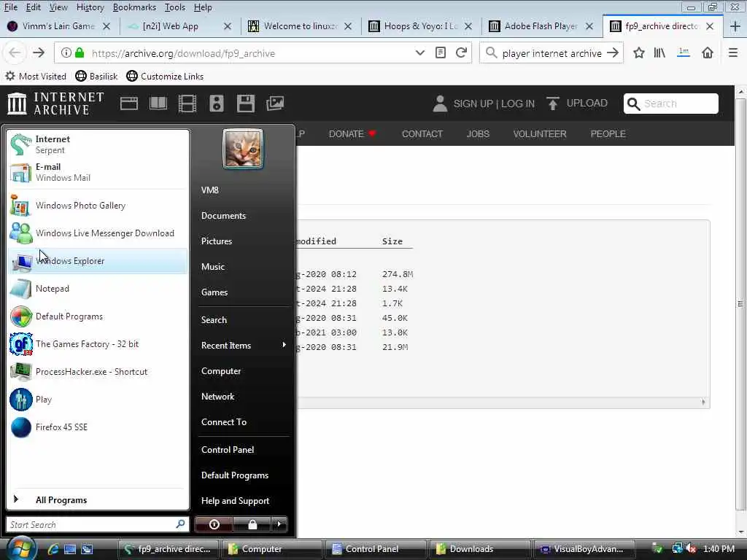Open the hamburger application menu
Screen dimensions: 747x560
click(x=733, y=52)
